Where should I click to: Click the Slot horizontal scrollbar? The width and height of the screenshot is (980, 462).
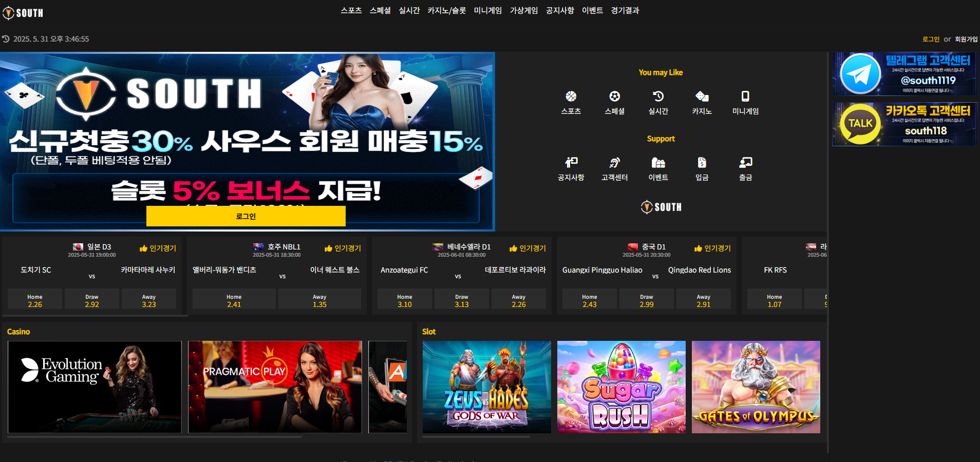pyautogui.click(x=476, y=437)
